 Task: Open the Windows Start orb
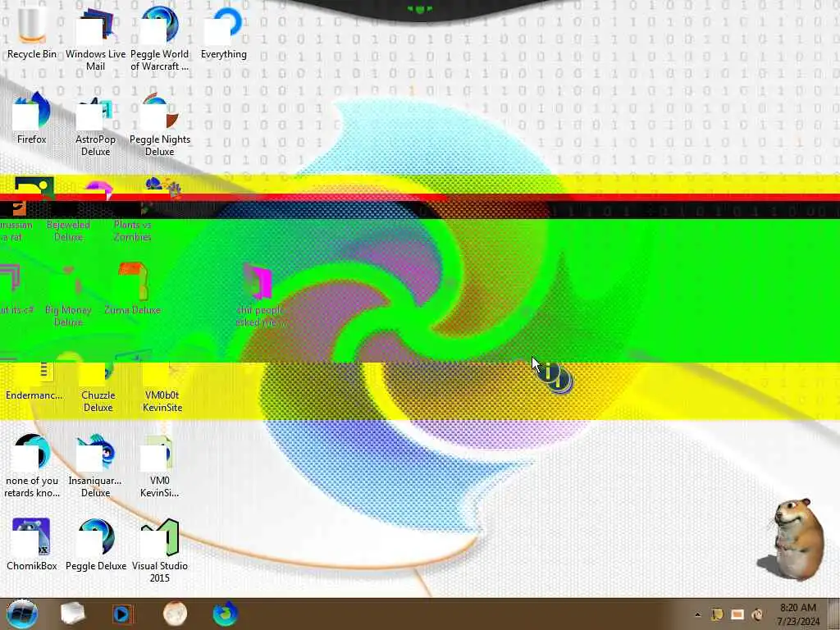click(x=21, y=614)
